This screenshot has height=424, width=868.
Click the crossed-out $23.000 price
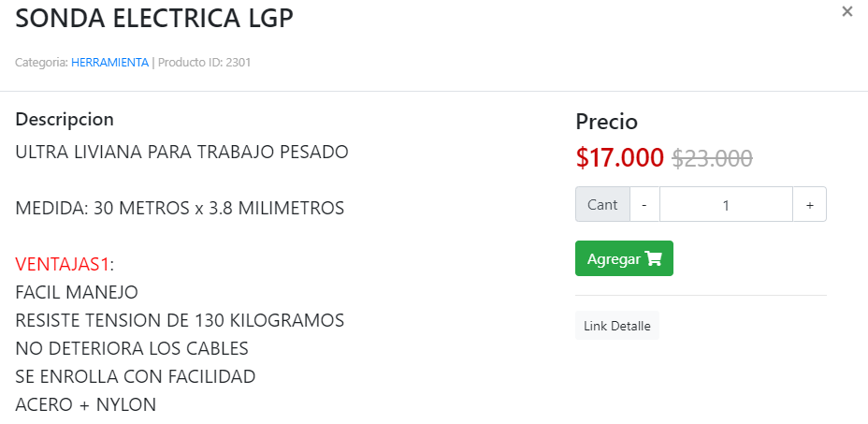(x=713, y=158)
